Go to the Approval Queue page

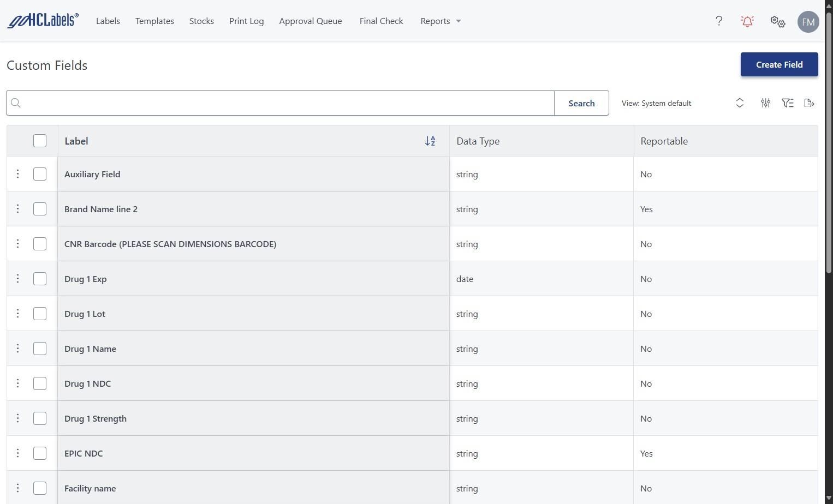click(311, 21)
